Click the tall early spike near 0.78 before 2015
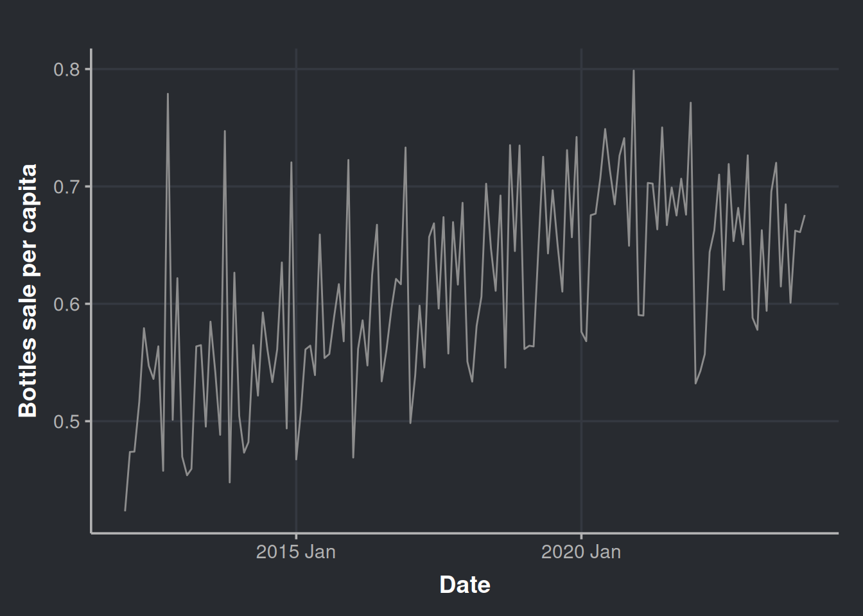The image size is (863, 616). (168, 94)
